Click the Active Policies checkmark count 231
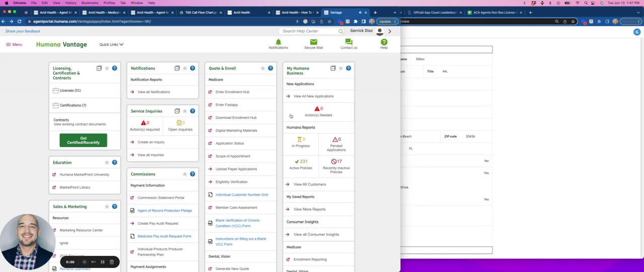Viewport: 644px width, 272px height. (x=301, y=161)
